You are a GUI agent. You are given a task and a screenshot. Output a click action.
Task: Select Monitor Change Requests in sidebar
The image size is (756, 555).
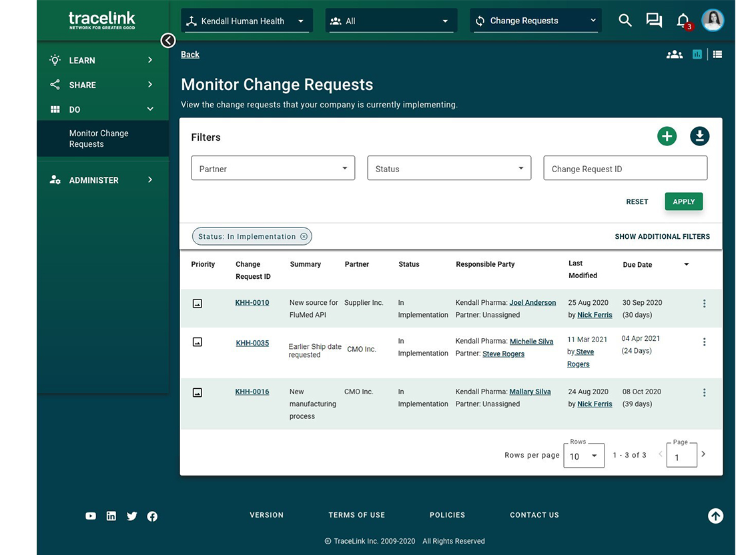pos(102,138)
